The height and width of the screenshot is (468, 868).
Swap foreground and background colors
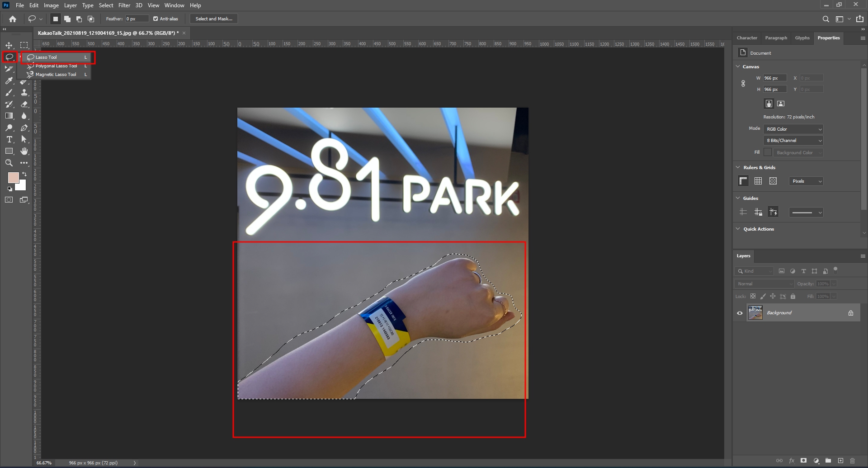click(24, 174)
